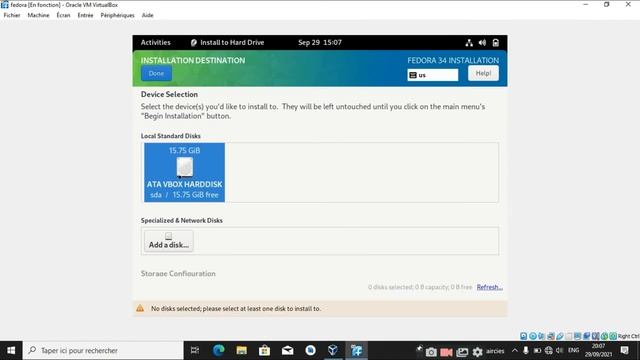Click the Refresh... link

tap(489, 287)
